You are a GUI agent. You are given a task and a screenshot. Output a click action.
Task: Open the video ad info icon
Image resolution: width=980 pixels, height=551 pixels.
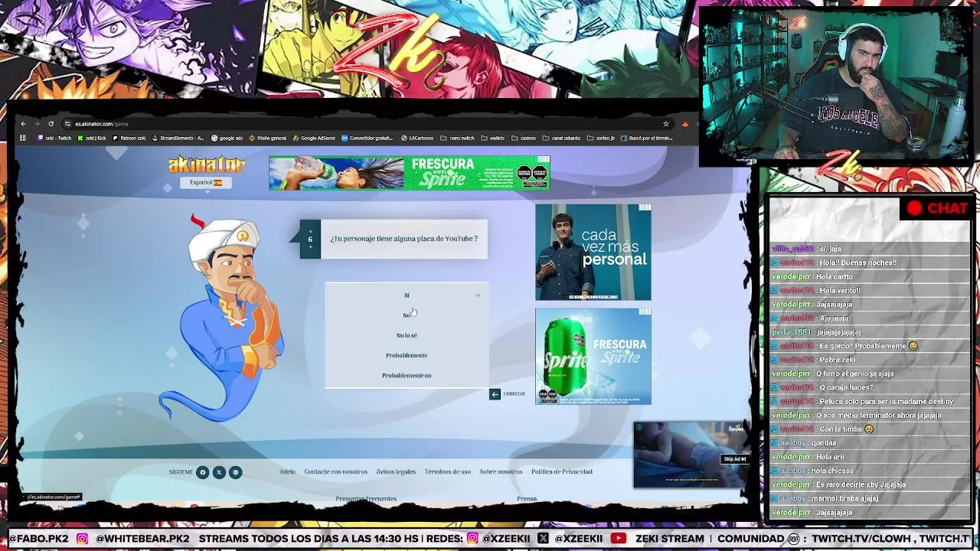pyautogui.click(x=639, y=427)
